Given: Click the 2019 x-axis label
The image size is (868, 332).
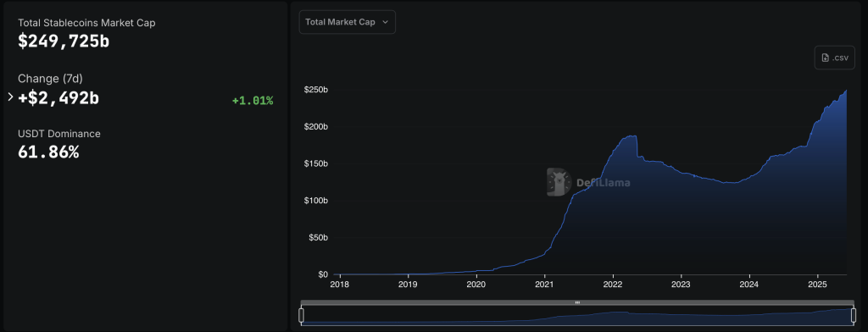Looking at the screenshot, I should point(408,285).
